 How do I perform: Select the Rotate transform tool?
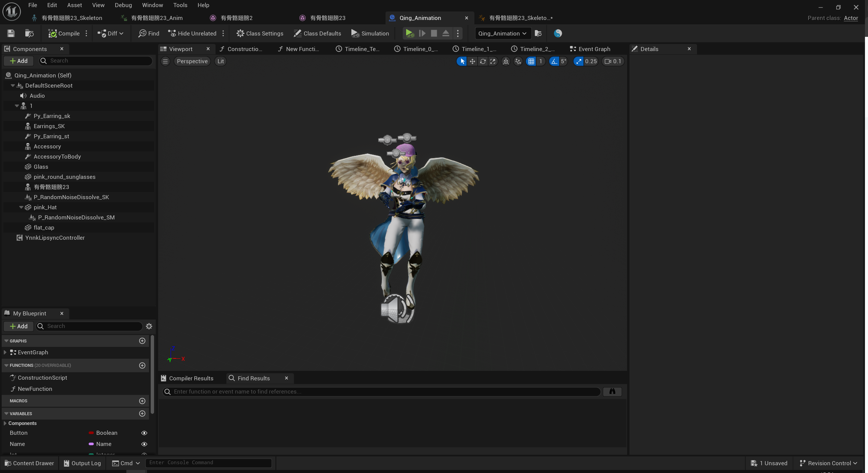click(483, 61)
